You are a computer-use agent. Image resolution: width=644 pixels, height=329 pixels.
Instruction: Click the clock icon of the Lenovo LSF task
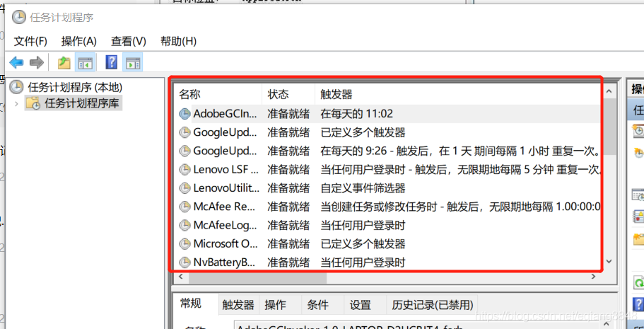pyautogui.click(x=185, y=169)
